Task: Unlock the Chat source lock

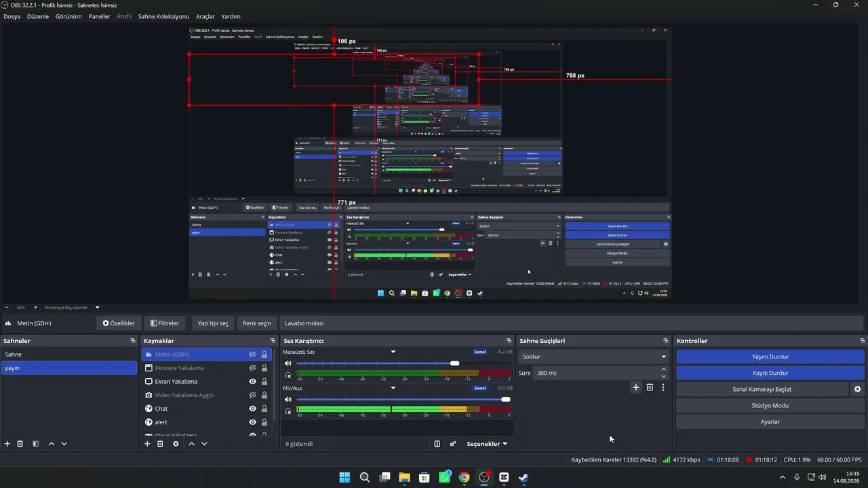Action: (264, 409)
